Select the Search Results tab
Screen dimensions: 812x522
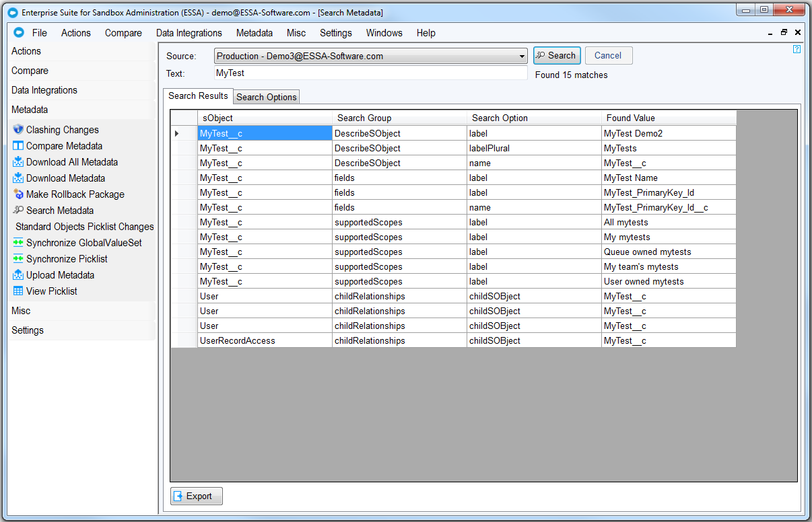(x=198, y=96)
